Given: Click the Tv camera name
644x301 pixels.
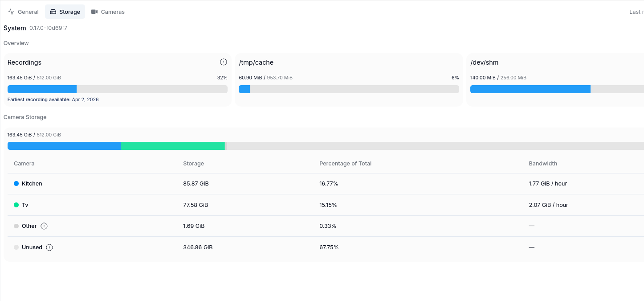Looking at the screenshot, I should tap(25, 205).
